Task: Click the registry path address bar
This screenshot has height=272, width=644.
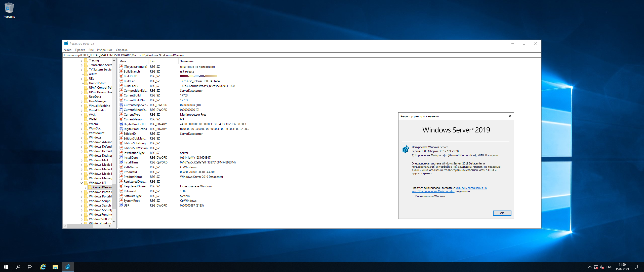Action: 302,55
